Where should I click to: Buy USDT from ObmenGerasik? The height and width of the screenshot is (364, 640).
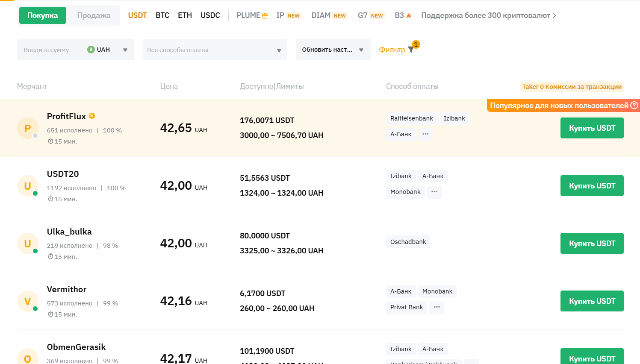pyautogui.click(x=592, y=357)
